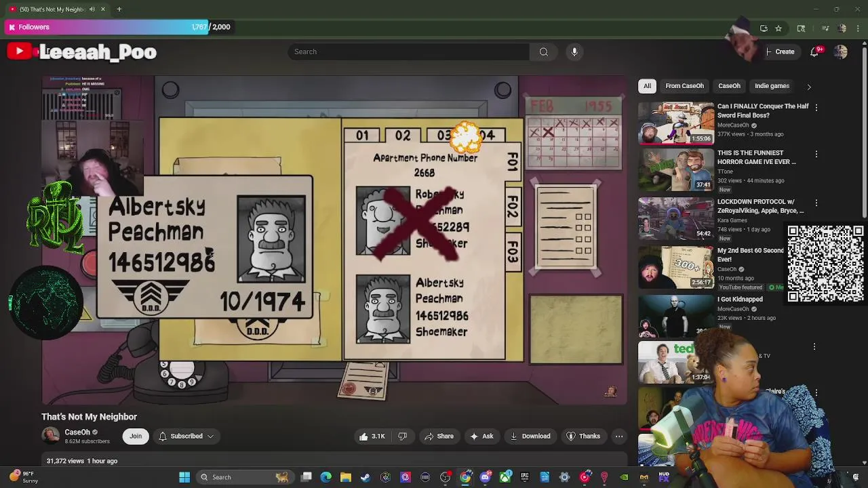Open My 2nd Best 60 Seconds video
This screenshot has width=868, height=488.
click(750, 255)
